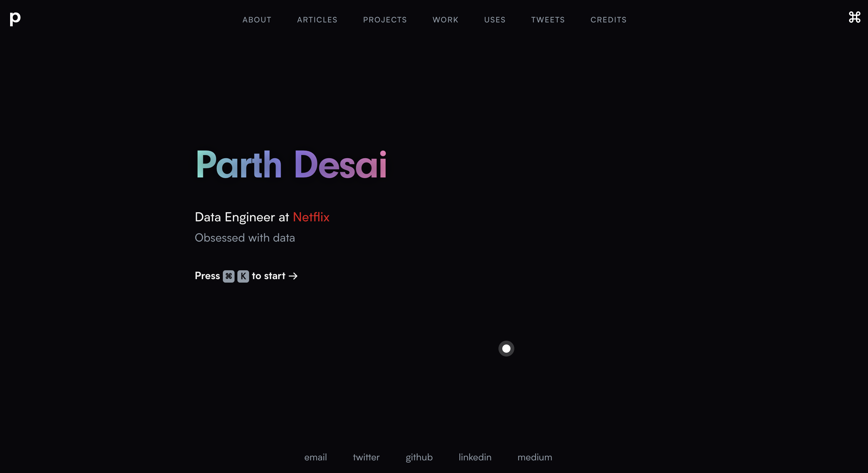Screen dimensions: 868x473
Task: Visit the Credits page
Action: (608, 20)
